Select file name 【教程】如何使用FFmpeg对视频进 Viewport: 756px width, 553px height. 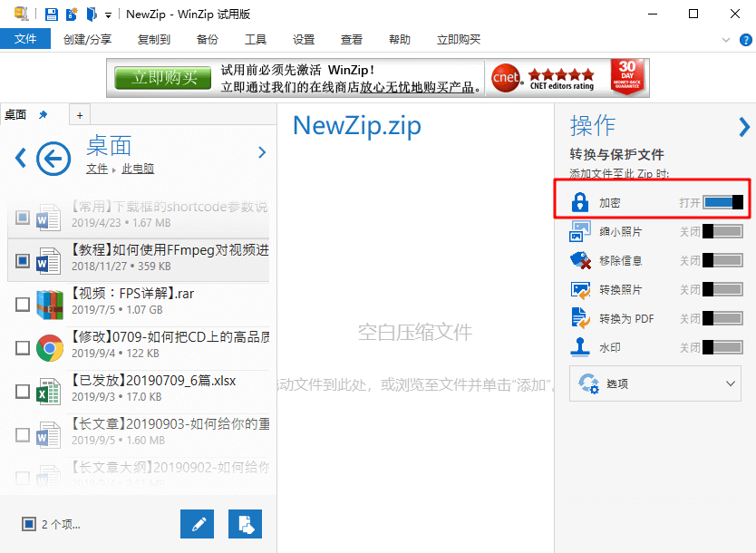click(170, 249)
